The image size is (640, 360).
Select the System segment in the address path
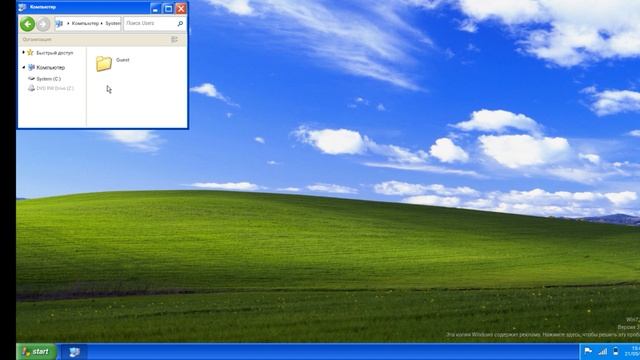(x=113, y=24)
